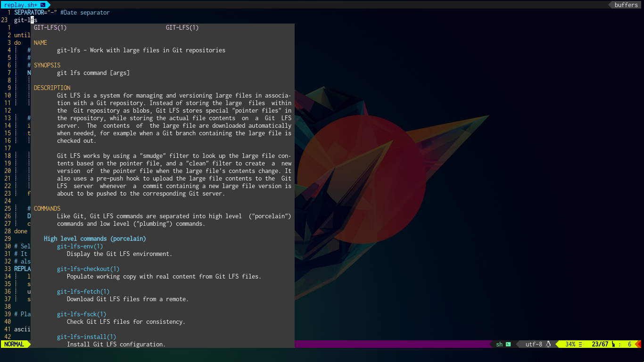
Task: Click relative line number 42 in gutter
Action: 7,337
